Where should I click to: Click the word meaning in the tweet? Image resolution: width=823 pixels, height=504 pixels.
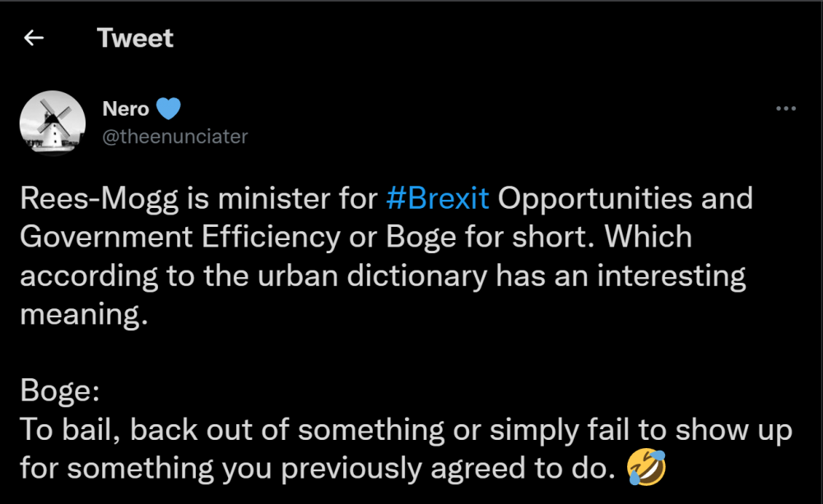(x=83, y=314)
